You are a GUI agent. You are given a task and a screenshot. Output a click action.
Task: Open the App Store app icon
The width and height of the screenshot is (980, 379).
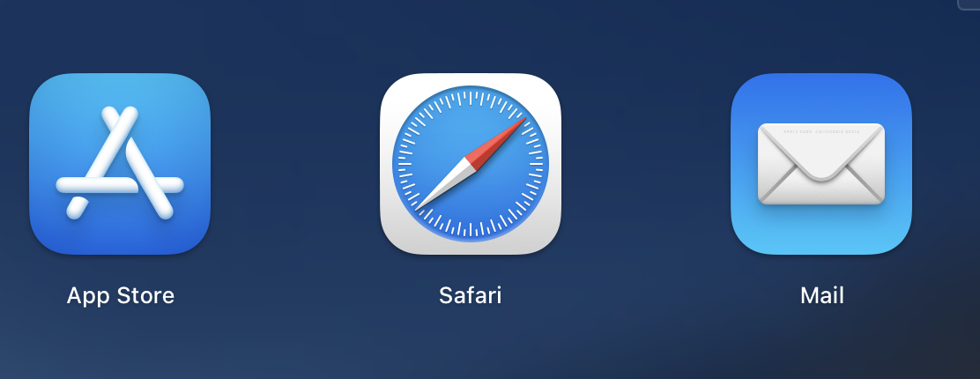120,164
